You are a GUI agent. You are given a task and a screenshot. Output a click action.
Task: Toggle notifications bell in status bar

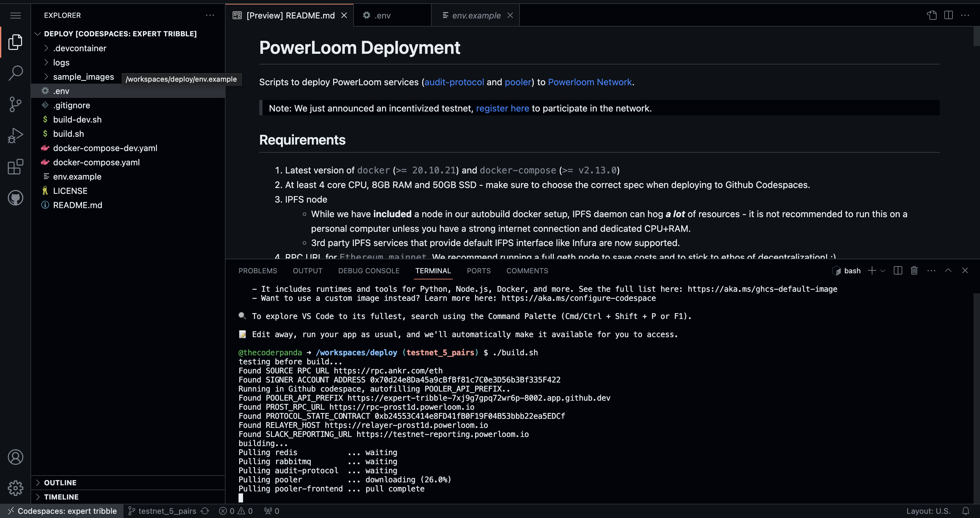[965, 511]
